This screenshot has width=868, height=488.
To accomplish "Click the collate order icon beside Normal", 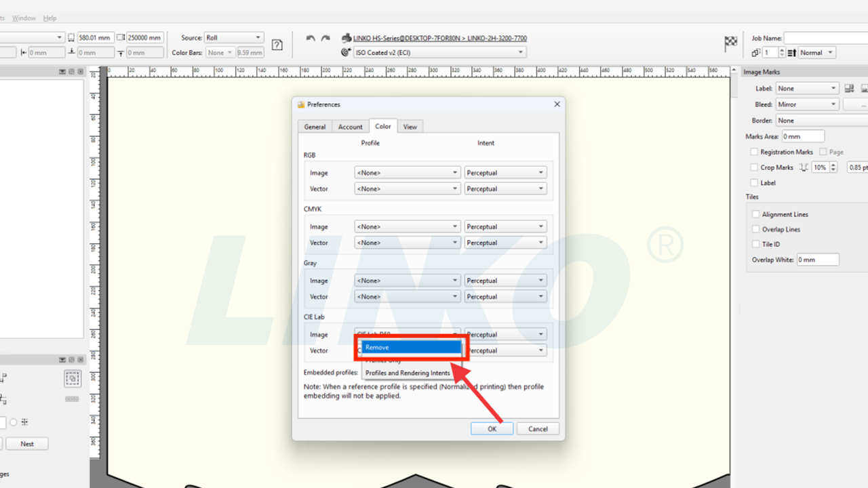I will coord(791,53).
